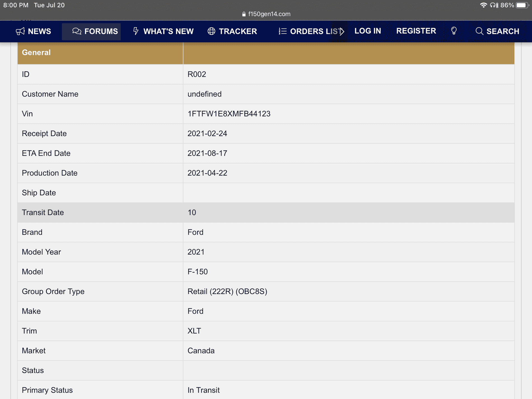
Task: Tap the battery status indicator
Action: (521, 5)
